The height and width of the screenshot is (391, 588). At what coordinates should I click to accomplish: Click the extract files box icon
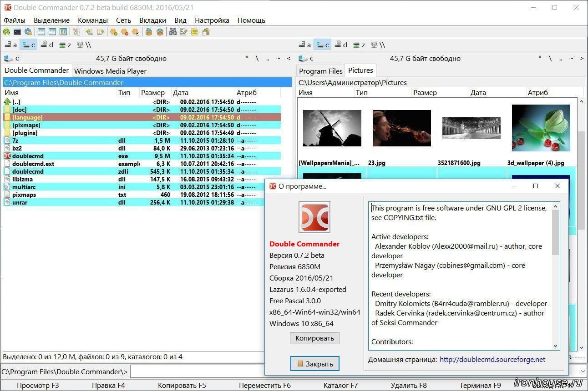click(160, 32)
